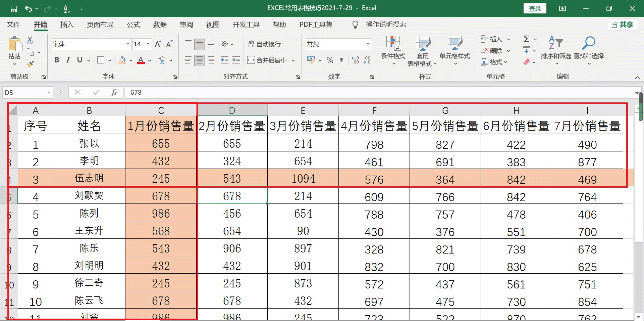Open the 文件 menu tab
Screen dimensions: 644x321
tap(13, 25)
